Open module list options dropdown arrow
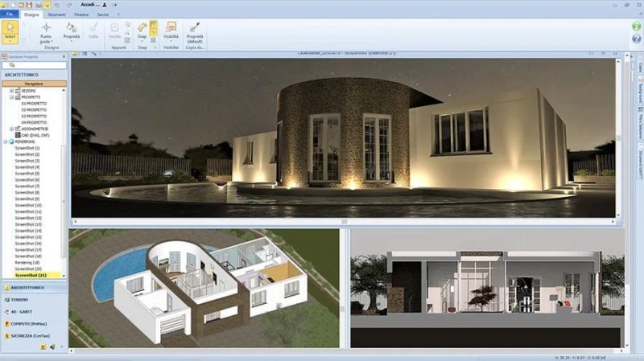 [62, 347]
